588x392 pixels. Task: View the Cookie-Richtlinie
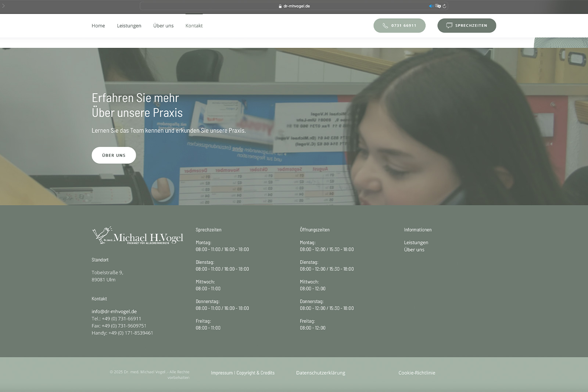[417, 373]
